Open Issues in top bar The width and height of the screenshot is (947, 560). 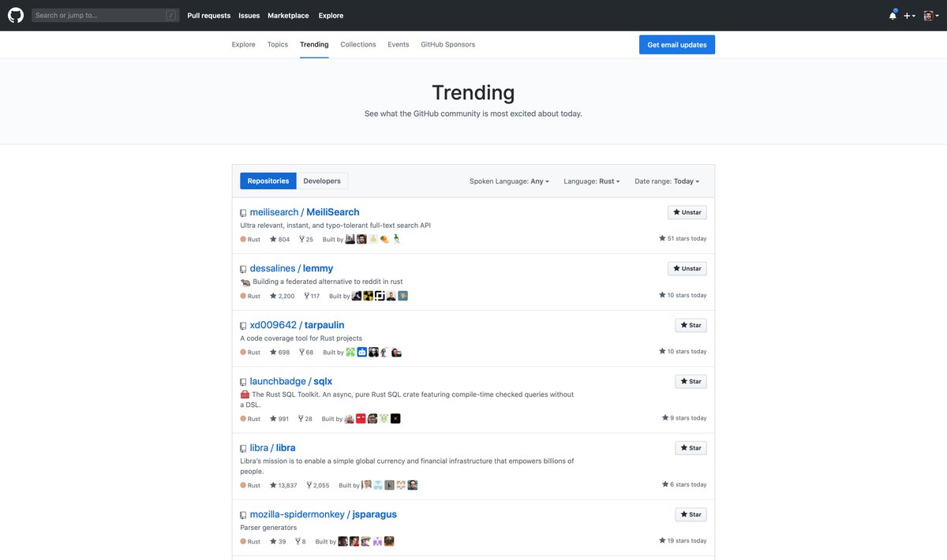click(249, 15)
